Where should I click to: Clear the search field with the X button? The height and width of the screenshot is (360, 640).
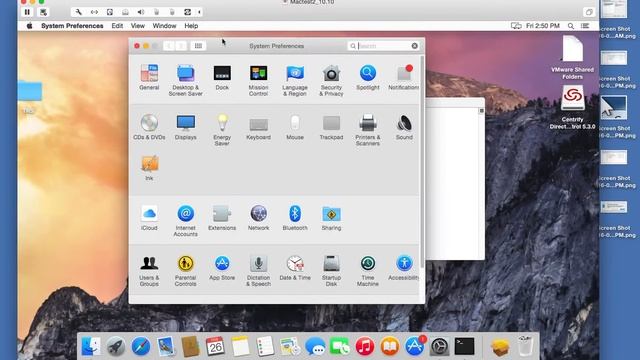[415, 46]
